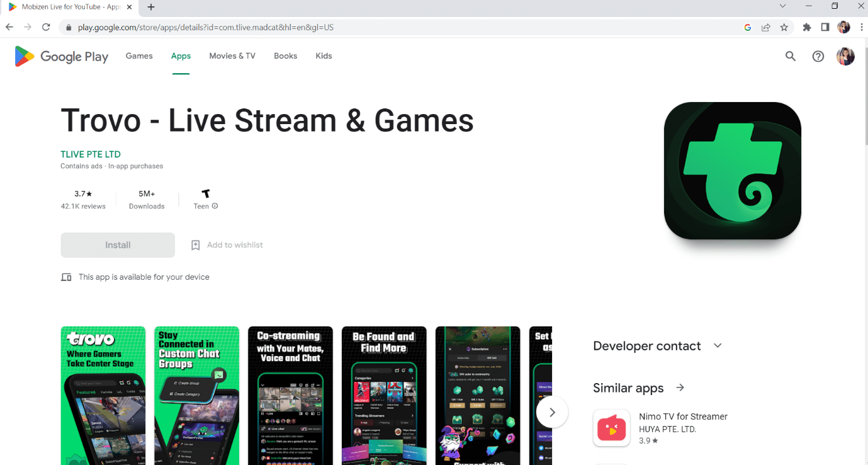The width and height of the screenshot is (868, 465).
Task: Select the Mobizen Live browser tab
Action: click(x=69, y=7)
